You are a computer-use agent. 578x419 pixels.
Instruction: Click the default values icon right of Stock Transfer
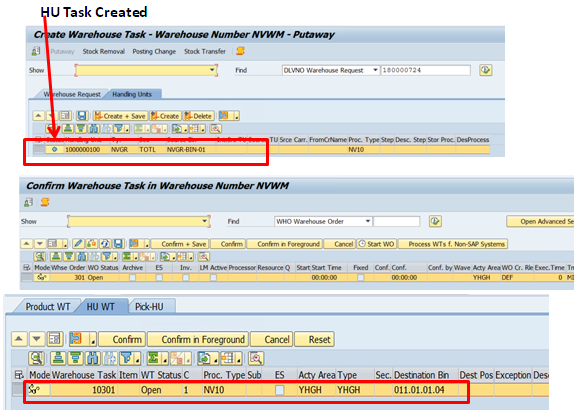(x=240, y=51)
